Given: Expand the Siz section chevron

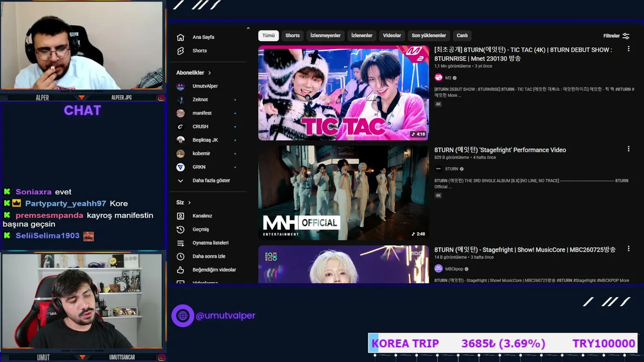Looking at the screenshot, I should coord(189,203).
